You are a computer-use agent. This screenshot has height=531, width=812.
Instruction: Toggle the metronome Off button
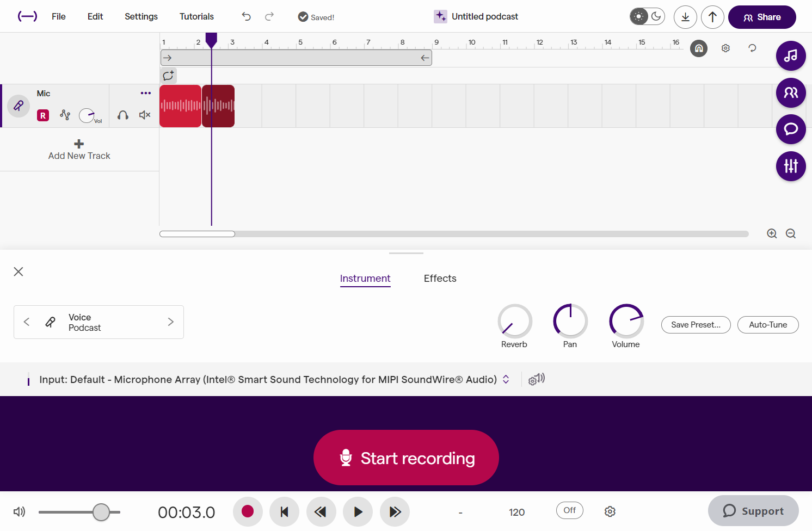click(570, 510)
